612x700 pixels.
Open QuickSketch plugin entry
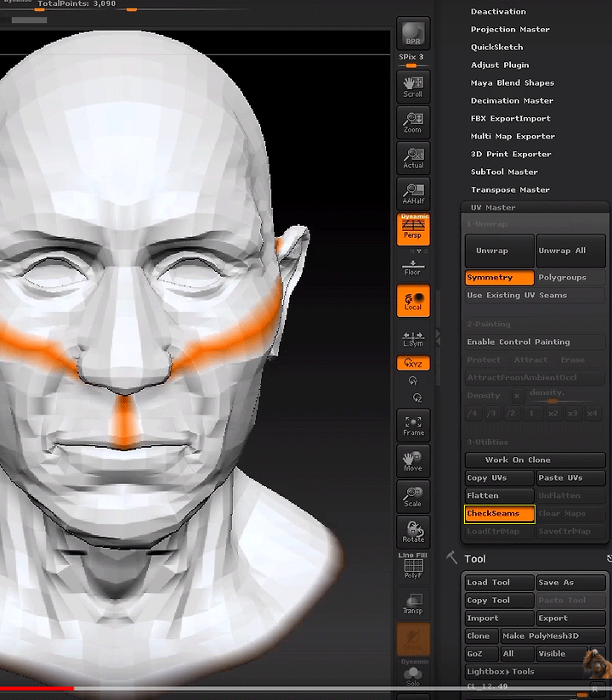[x=496, y=48]
